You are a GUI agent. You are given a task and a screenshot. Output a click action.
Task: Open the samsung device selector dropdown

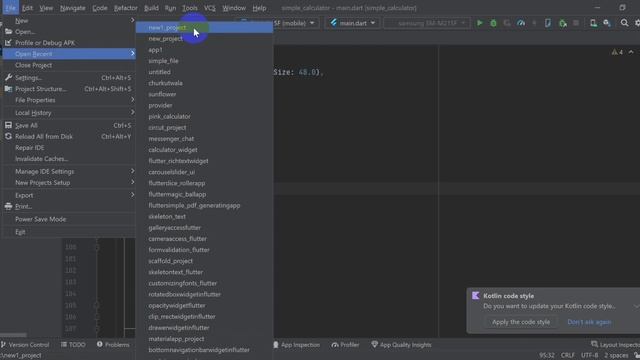pyautogui.click(x=427, y=23)
